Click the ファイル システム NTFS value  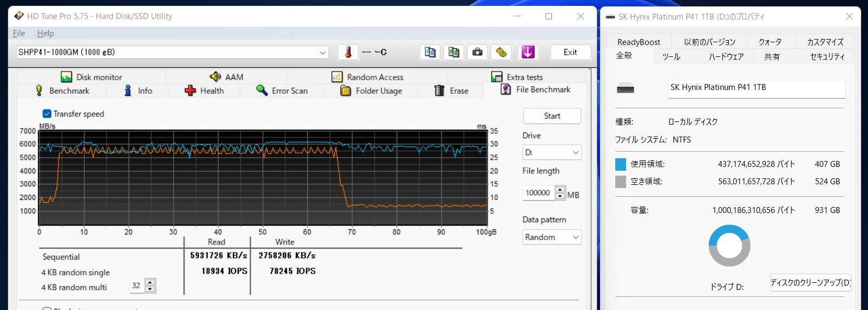click(682, 140)
